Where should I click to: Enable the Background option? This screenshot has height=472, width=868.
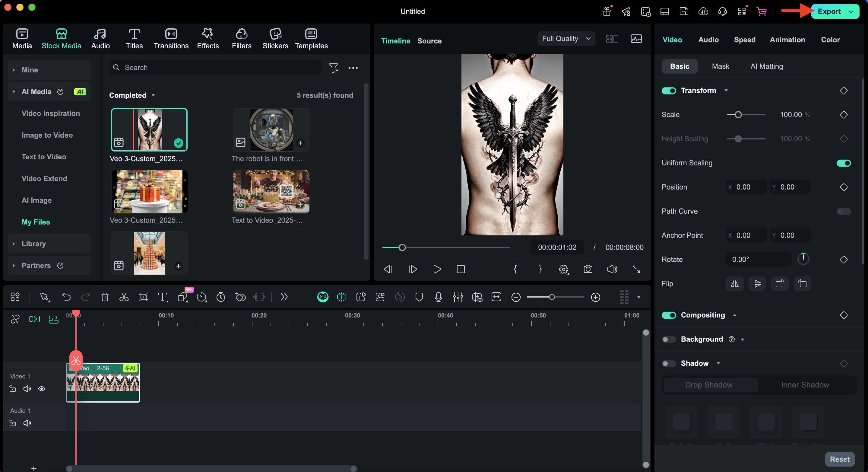669,339
